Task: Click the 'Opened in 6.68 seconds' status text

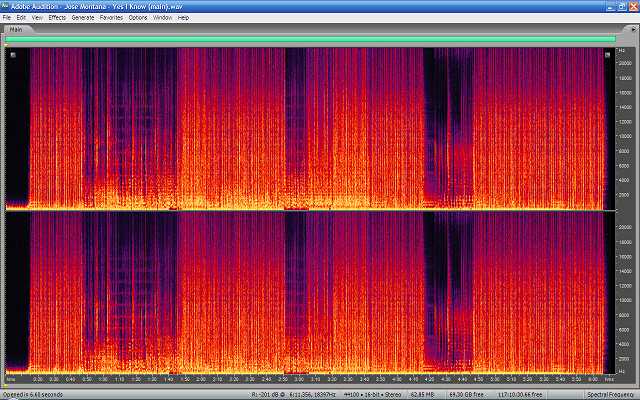Action: coord(33,395)
